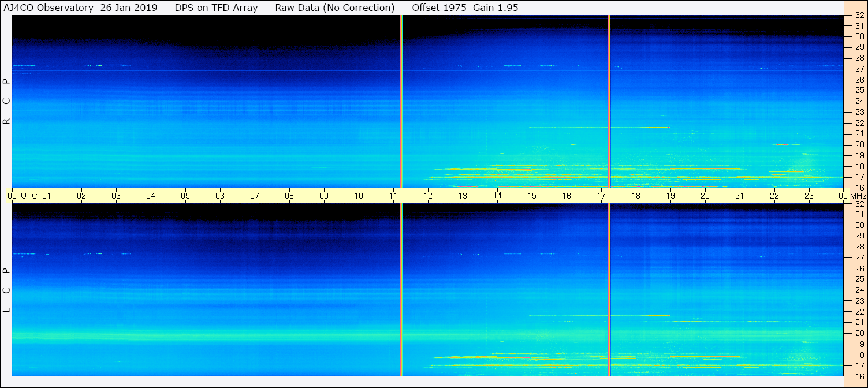Click the '29' MHz tick in LCP frequency scale
Screen dimensions: 868x388
pyautogui.click(x=859, y=236)
